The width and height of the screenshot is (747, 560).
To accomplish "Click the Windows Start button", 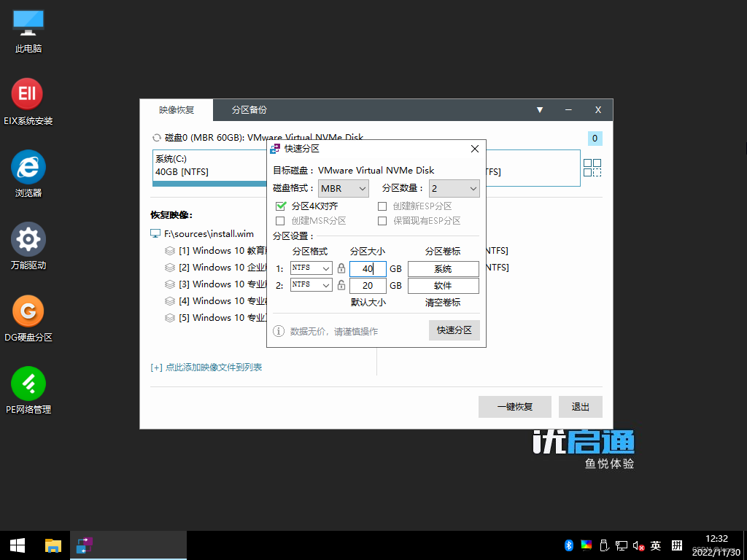I will tap(18, 545).
